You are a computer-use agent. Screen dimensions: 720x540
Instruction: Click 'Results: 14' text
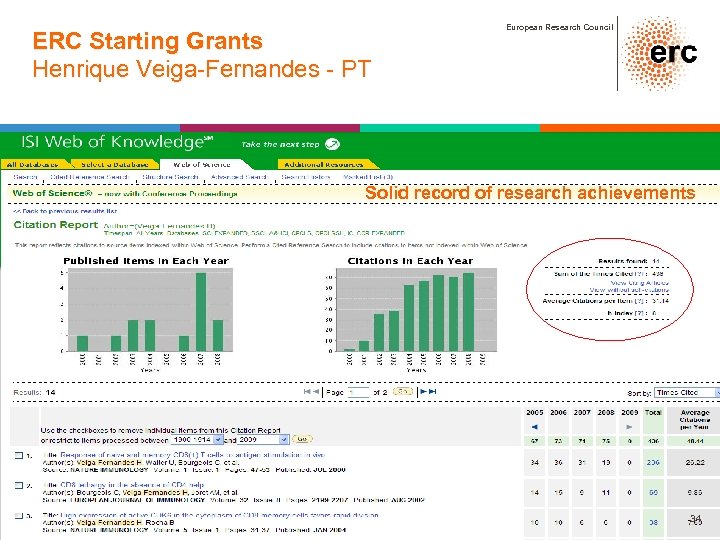point(34,393)
